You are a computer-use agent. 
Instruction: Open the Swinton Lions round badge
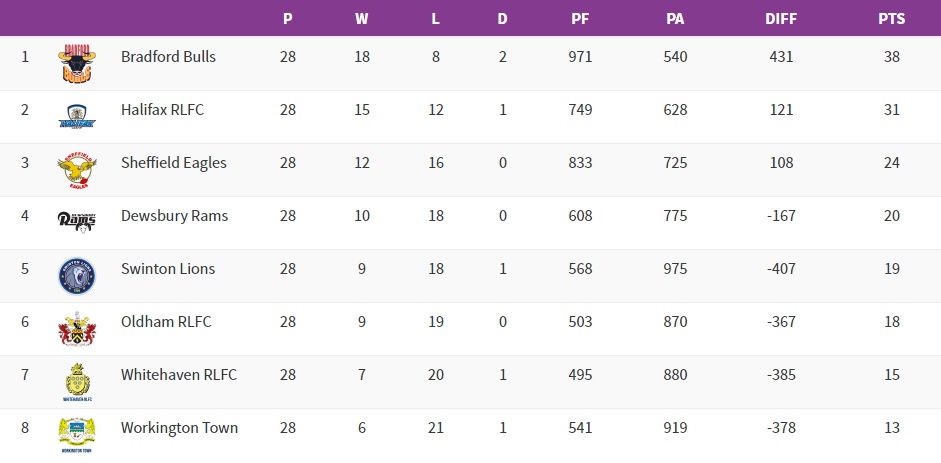(76, 275)
